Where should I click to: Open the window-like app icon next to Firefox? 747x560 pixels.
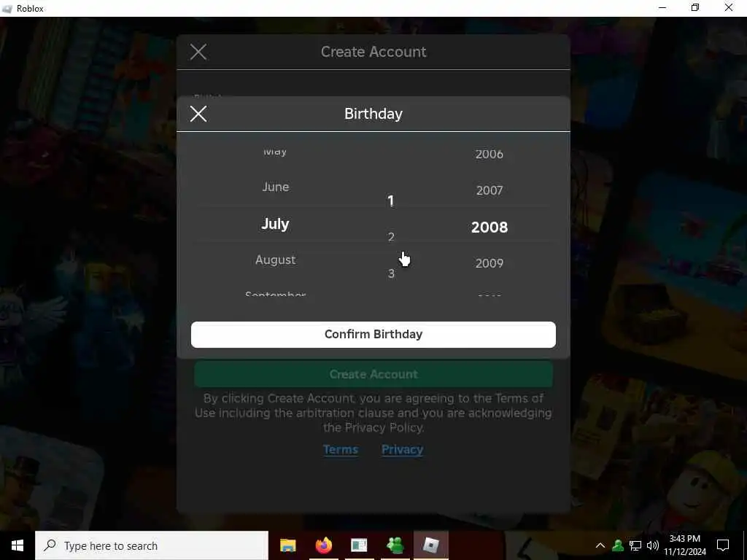pos(359,545)
